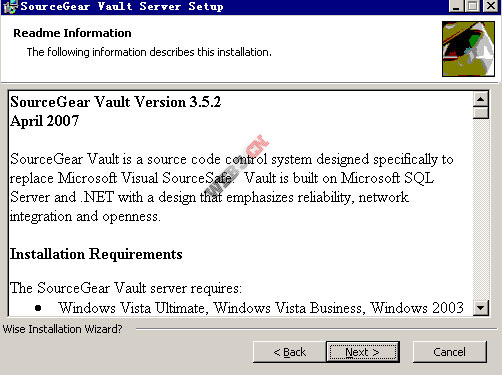
Task: Cancel the installation
Action: [449, 352]
